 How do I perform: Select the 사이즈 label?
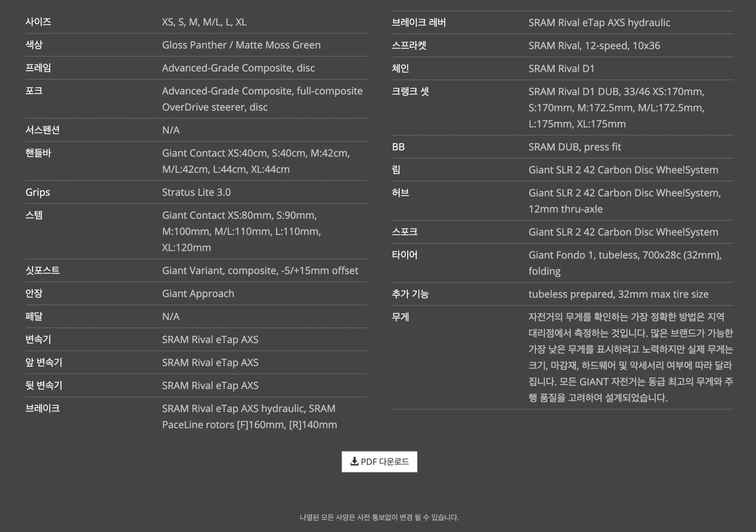point(38,22)
